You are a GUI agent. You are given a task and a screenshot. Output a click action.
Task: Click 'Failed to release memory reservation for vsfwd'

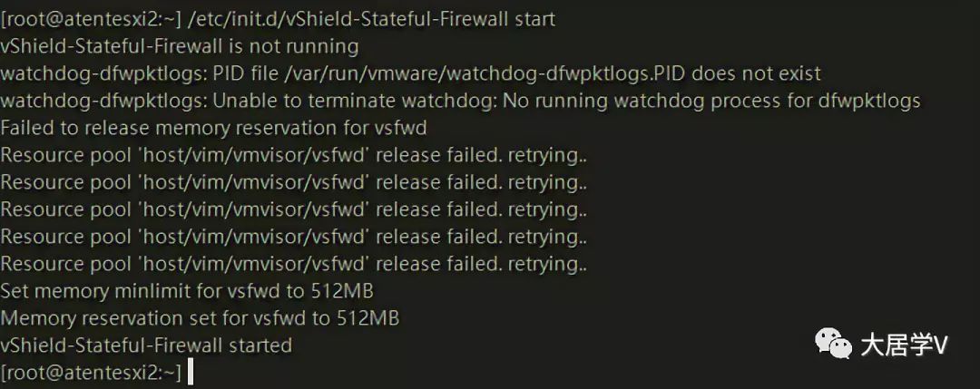214,128
